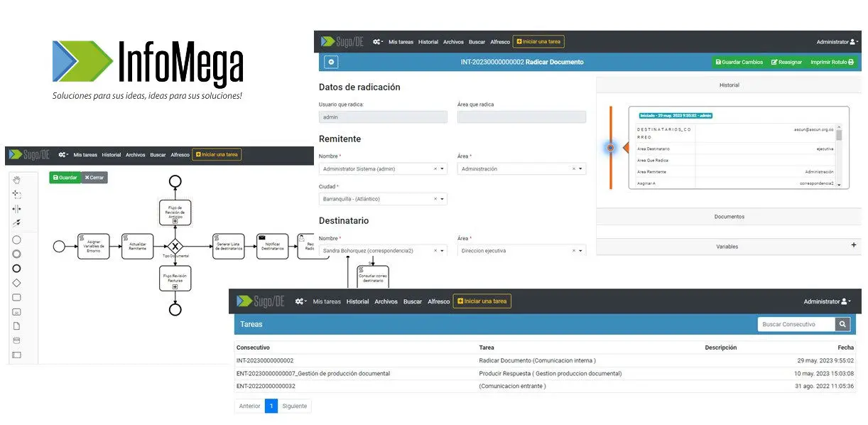Click the circle icon button left of Radicar Documento title
Image resolution: width=868 pixels, height=425 pixels.
pos(331,63)
